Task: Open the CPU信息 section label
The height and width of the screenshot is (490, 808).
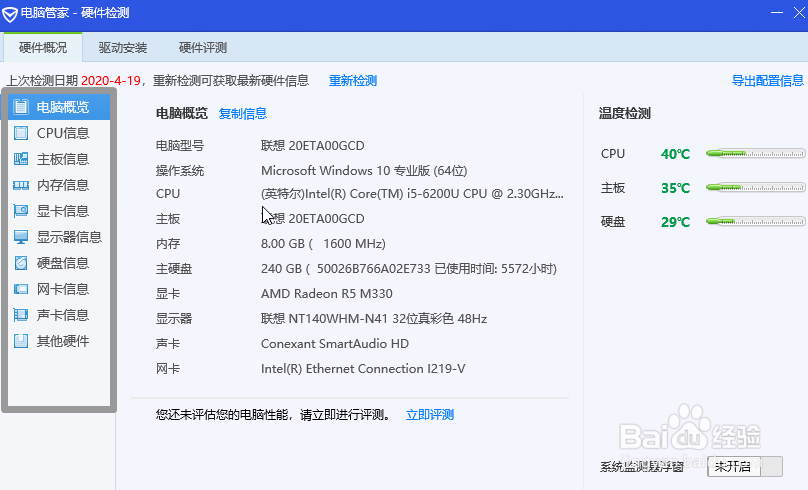Action: coord(63,133)
